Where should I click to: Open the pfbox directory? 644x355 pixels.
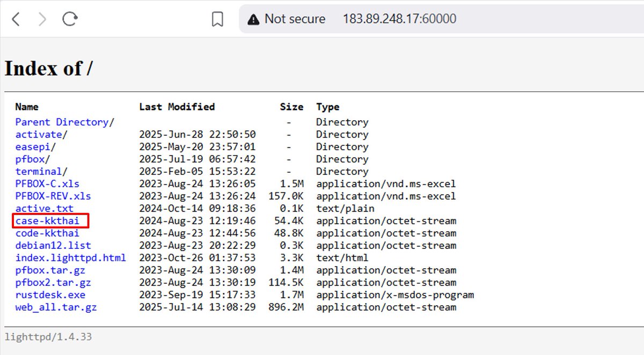30,159
